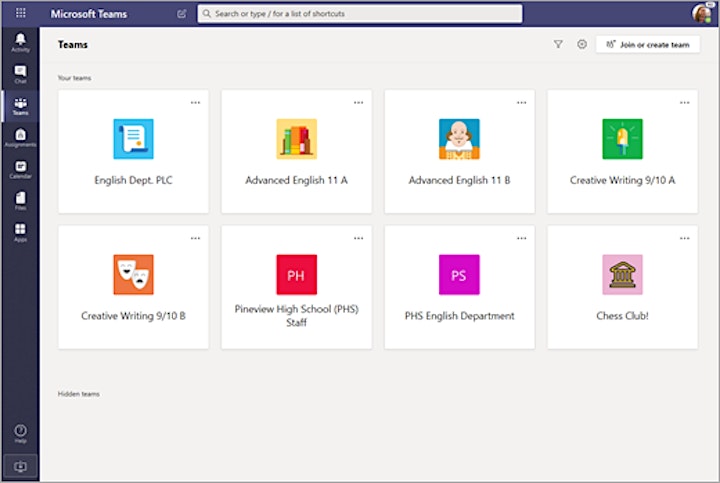Collapse the Your teams section label

pyautogui.click(x=74, y=78)
